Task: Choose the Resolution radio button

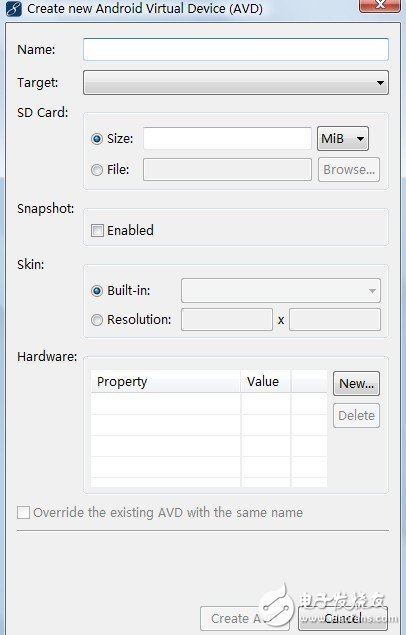Action: [x=97, y=320]
